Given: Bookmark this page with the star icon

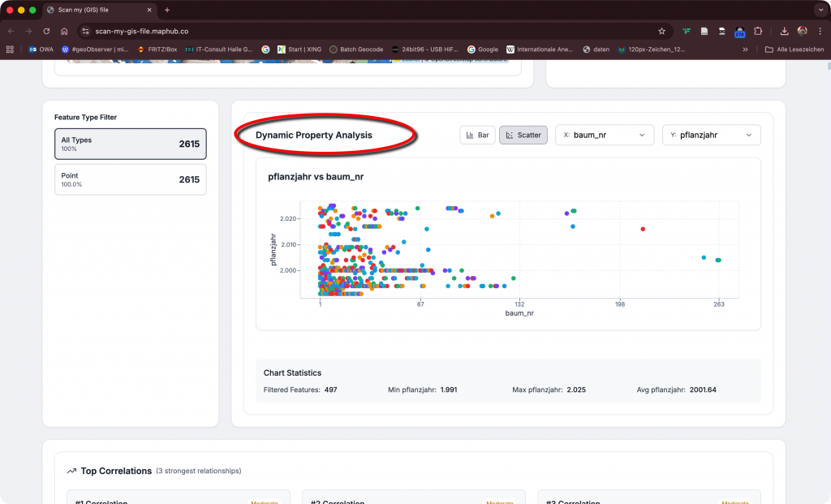Looking at the screenshot, I should (661, 31).
